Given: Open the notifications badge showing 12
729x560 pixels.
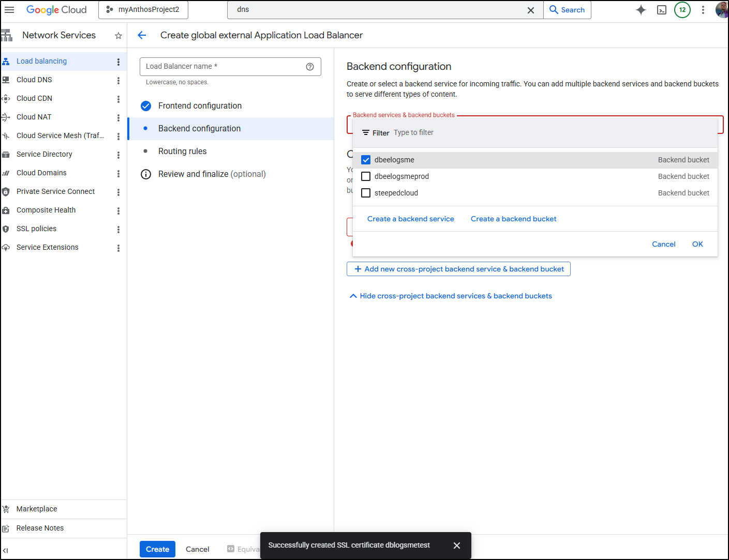Looking at the screenshot, I should pos(682,10).
